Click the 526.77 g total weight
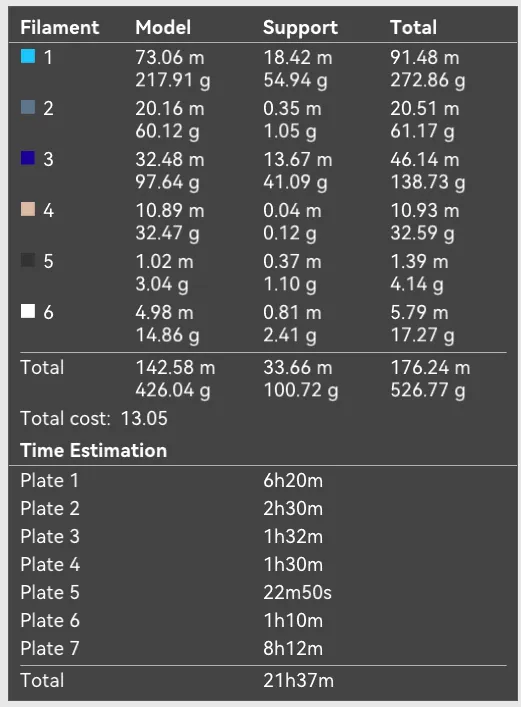521x707 pixels. (428, 390)
